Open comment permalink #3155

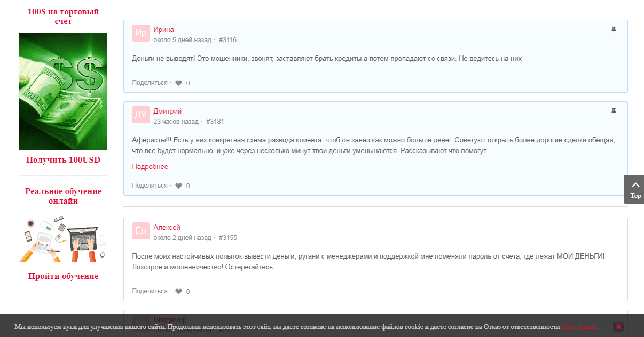(228, 238)
